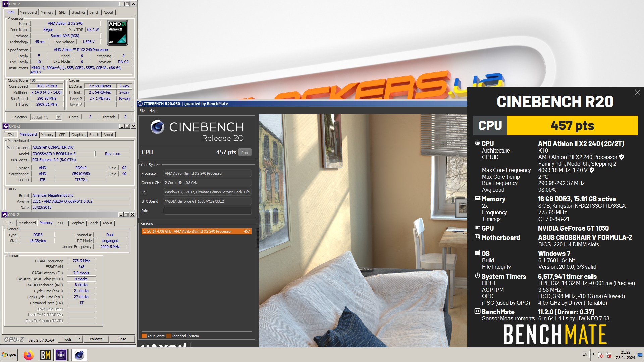Open the Start (Пуск) menu
Image resolution: width=644 pixels, height=362 pixels.
(9, 355)
